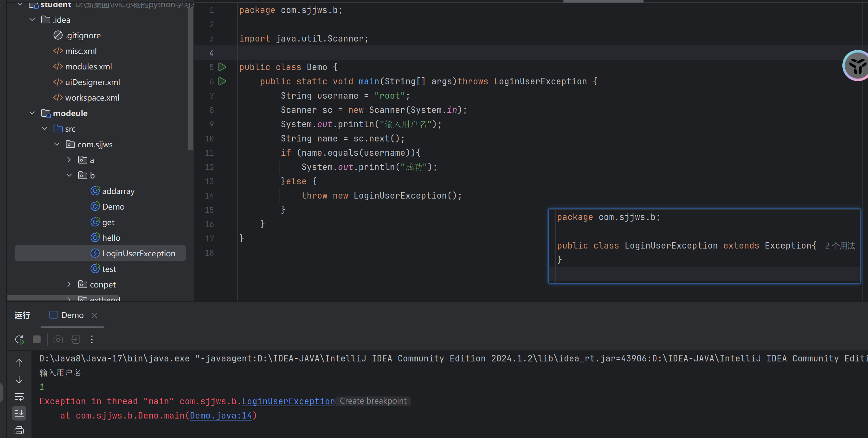Expand the conpet package
868x438 pixels.
click(69, 285)
